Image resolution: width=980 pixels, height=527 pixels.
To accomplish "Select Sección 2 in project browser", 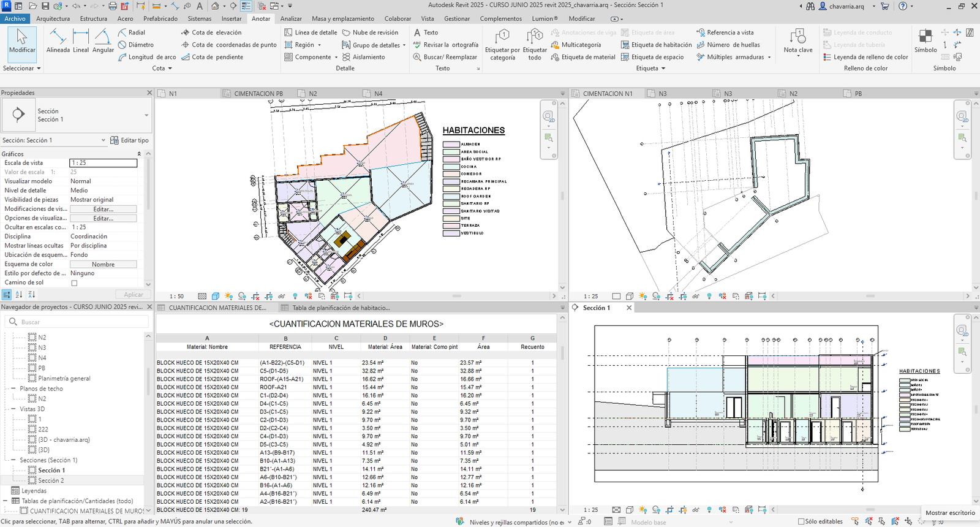I will (x=51, y=480).
